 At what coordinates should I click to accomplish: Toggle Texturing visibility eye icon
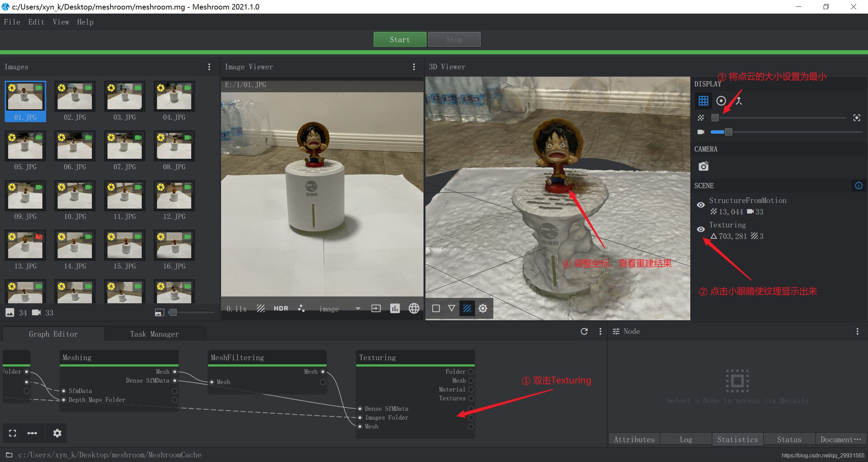tap(701, 229)
